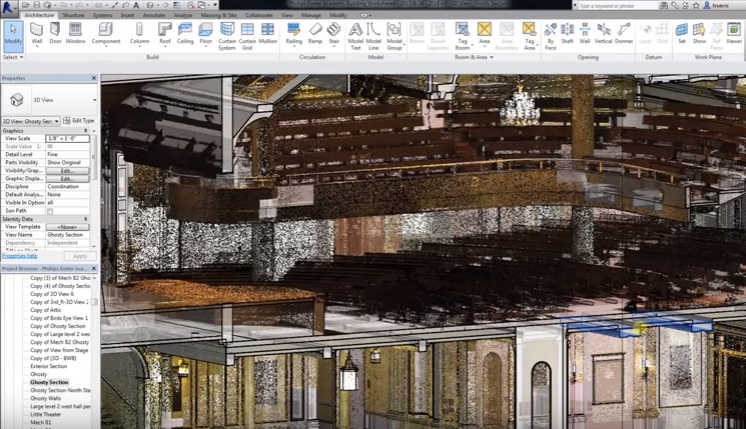Screen dimensions: 746x429
Task: Select Exterior Section in Project Browser
Action: [x=49, y=366]
